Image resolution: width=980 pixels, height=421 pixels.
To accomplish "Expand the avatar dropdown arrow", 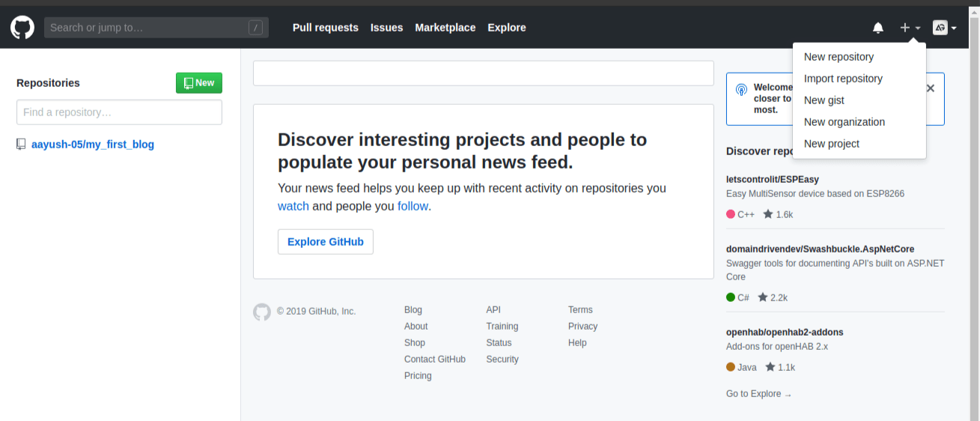I will 954,28.
